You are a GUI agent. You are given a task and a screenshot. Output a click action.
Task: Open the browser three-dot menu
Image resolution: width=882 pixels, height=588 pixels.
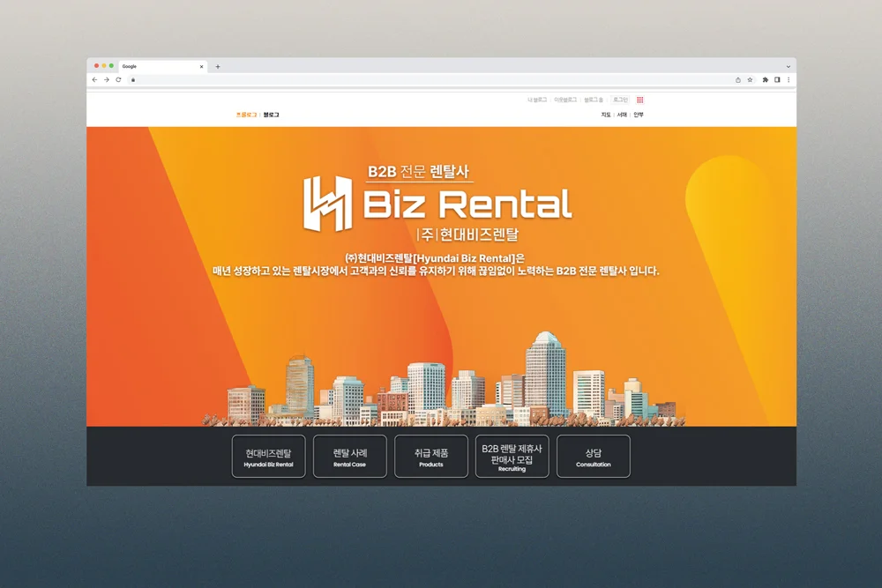[x=789, y=80]
